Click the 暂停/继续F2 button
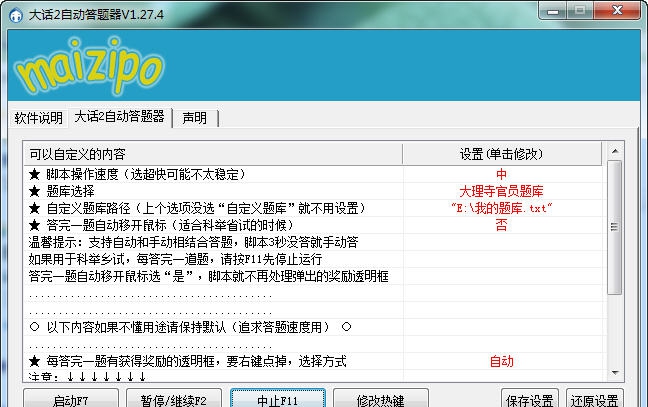Screen dimensions: 648x407 pyautogui.click(x=174, y=400)
